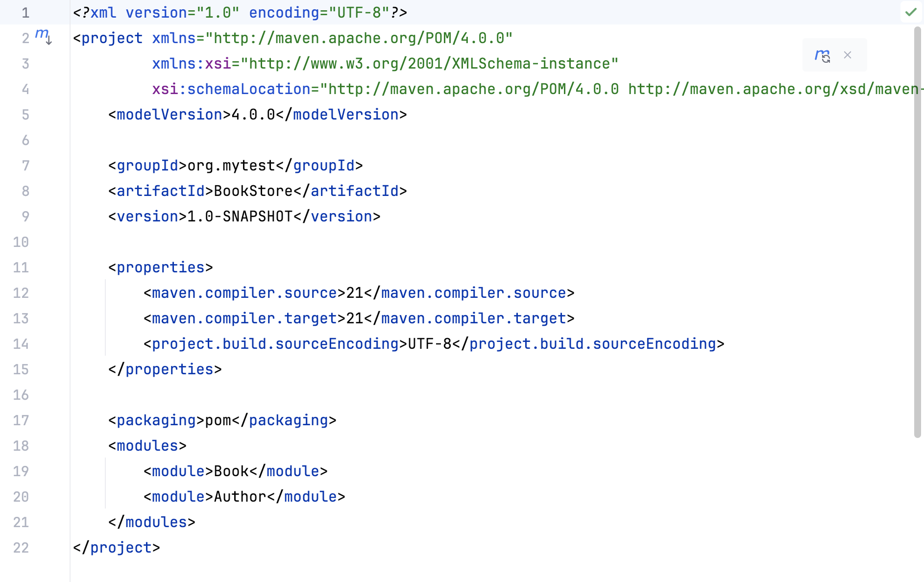This screenshot has height=582, width=924.
Task: Place cursor in the groupId value org.mytest
Action: [229, 165]
